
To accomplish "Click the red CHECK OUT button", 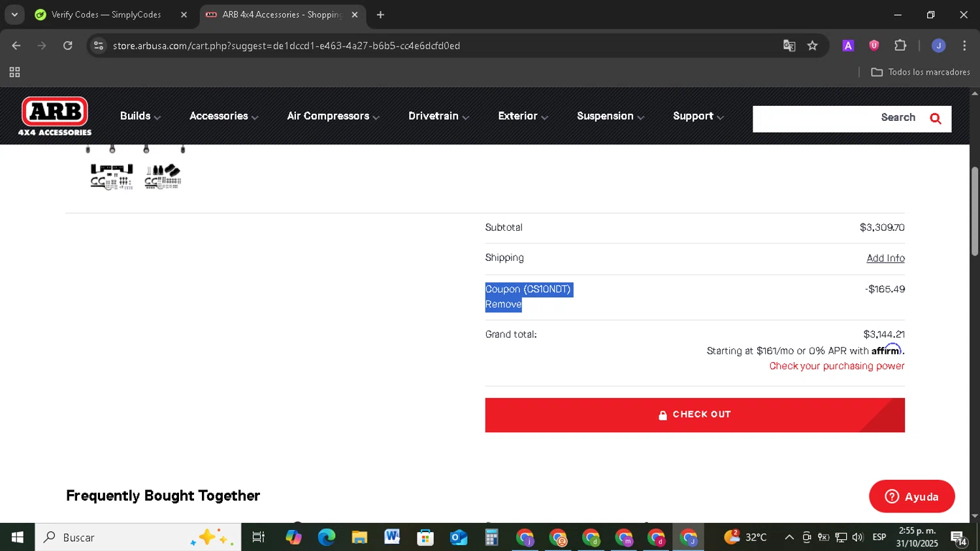I will pos(694,415).
